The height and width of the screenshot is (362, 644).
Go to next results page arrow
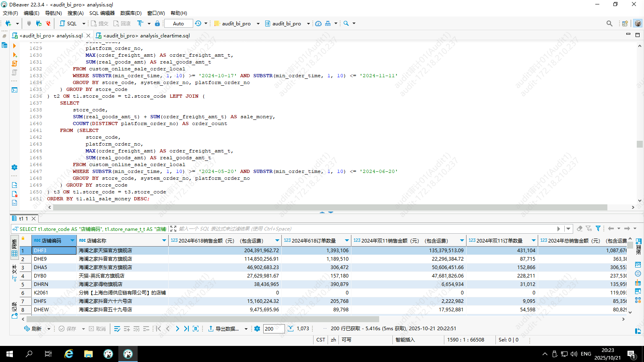tap(177, 329)
